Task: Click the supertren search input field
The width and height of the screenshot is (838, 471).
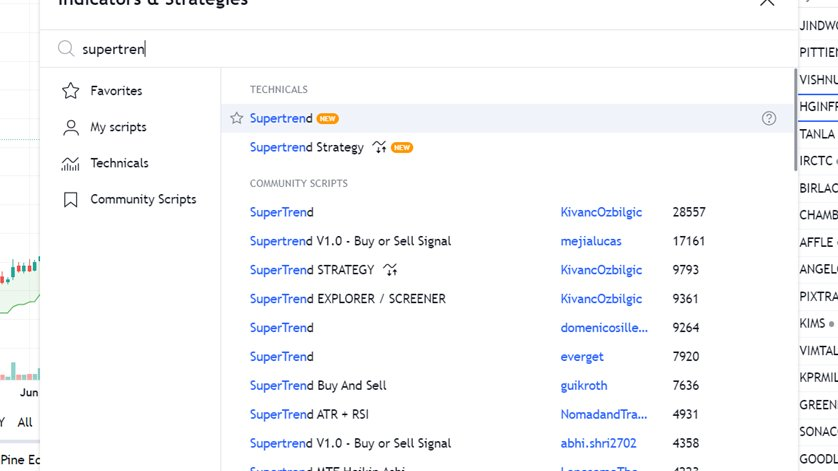Action: coord(417,49)
